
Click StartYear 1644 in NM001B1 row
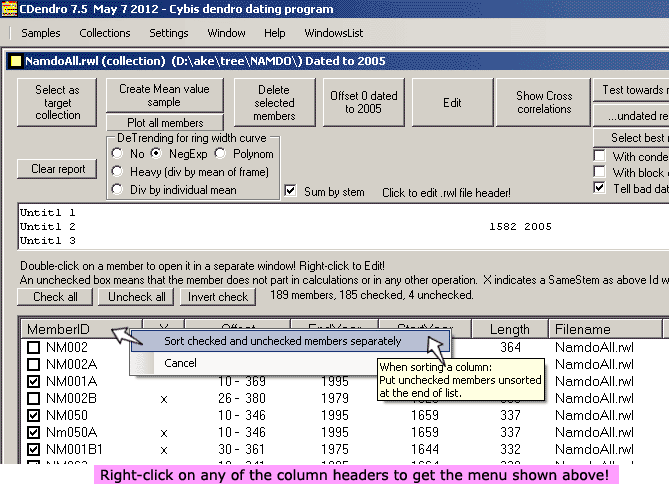tap(425, 449)
